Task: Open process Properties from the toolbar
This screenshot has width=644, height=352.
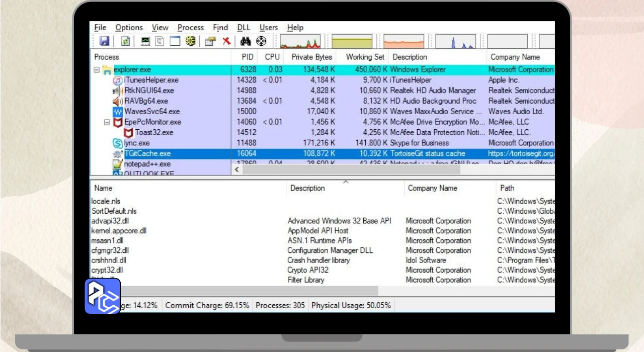Action: coord(210,41)
